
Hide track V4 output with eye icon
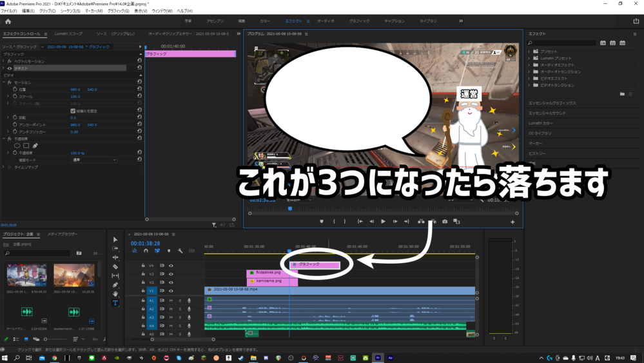(x=171, y=266)
